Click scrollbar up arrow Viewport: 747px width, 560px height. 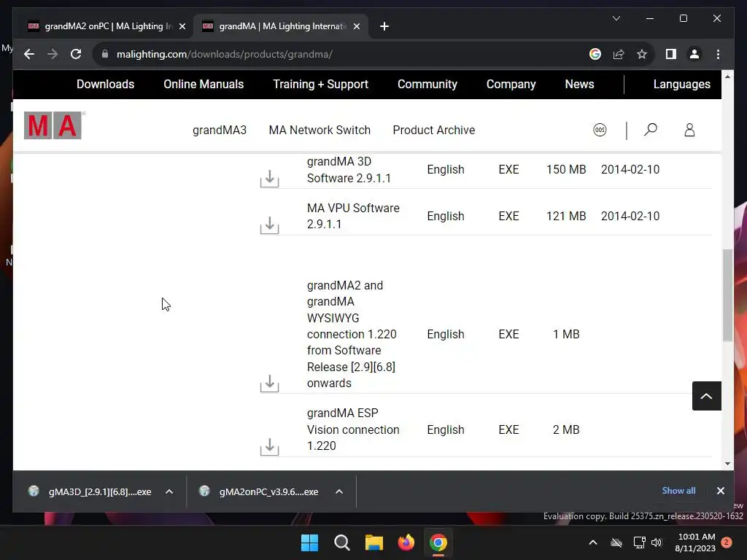[x=727, y=76]
